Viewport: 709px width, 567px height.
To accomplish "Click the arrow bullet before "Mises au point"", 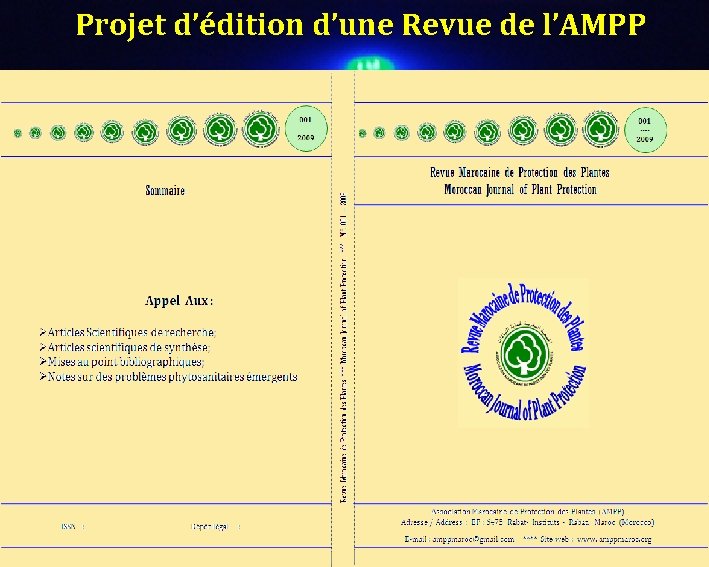I will [x=43, y=362].
